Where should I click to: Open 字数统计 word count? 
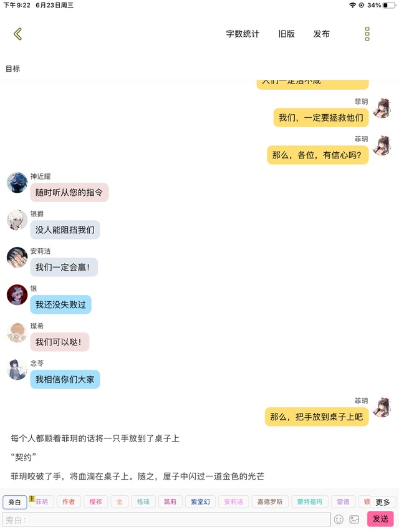pos(243,34)
